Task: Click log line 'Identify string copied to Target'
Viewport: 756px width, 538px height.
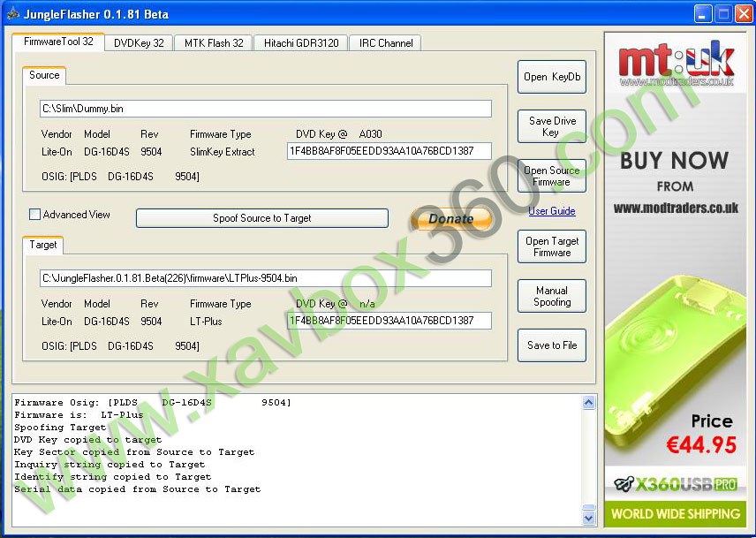Action: pyautogui.click(x=112, y=477)
